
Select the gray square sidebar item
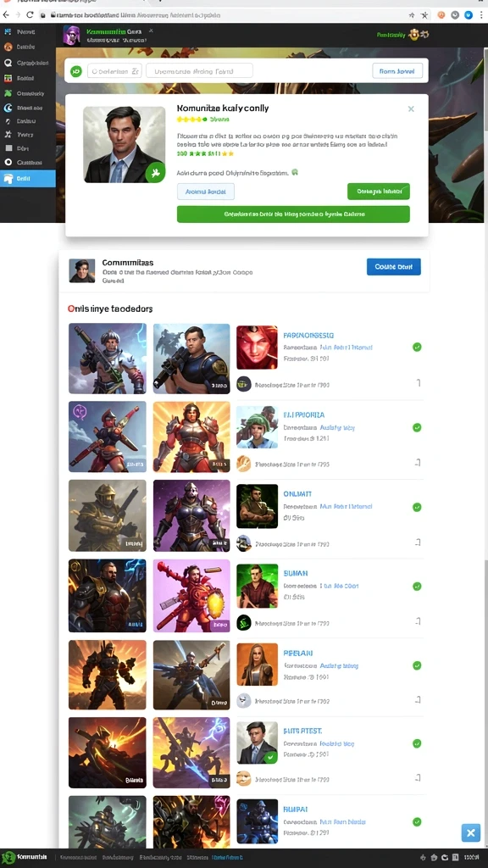pyautogui.click(x=8, y=148)
